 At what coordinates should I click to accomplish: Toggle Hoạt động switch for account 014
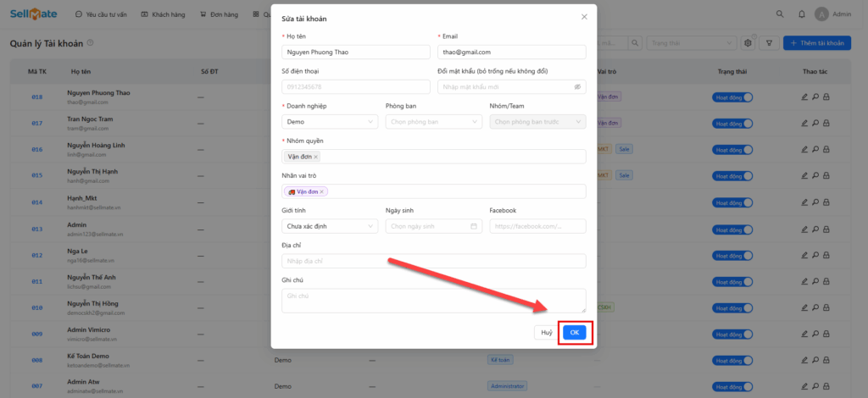click(x=732, y=202)
